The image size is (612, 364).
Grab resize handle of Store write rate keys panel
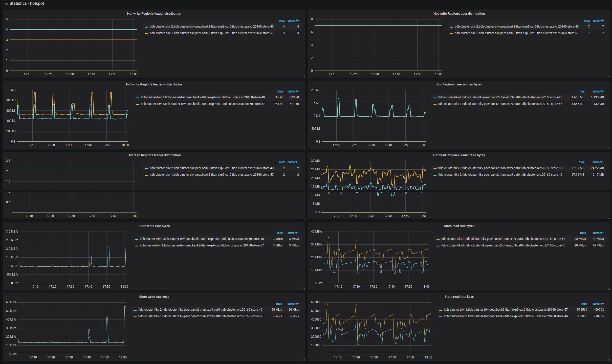[x=304, y=360]
